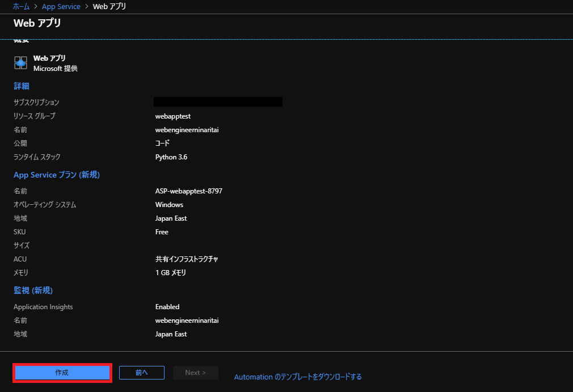Click the Application Insights Enabled value
Viewport: 573px width, 392px height.
[x=167, y=307]
